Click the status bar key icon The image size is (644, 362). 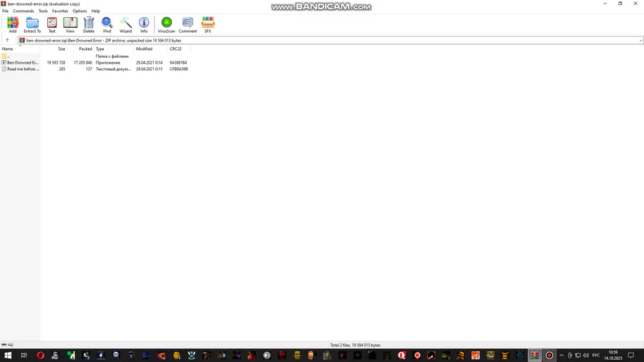pos(11,345)
